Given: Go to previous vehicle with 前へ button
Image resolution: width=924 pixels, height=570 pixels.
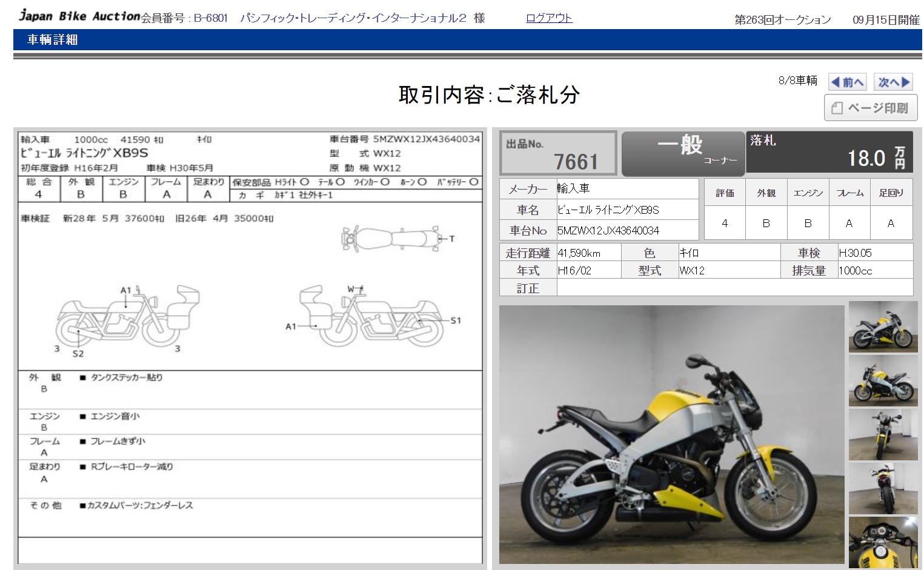Looking at the screenshot, I should point(847,82).
